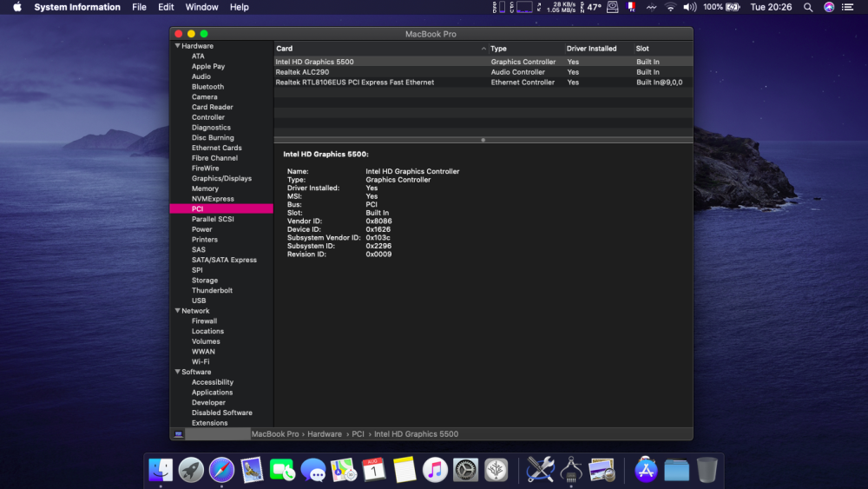
Task: Collapse the Network section triangle
Action: click(x=177, y=311)
